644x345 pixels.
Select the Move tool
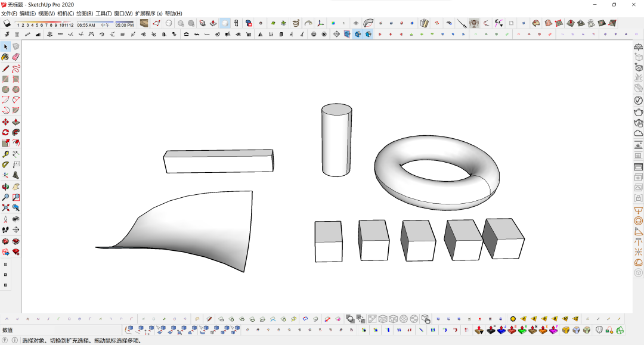5,122
